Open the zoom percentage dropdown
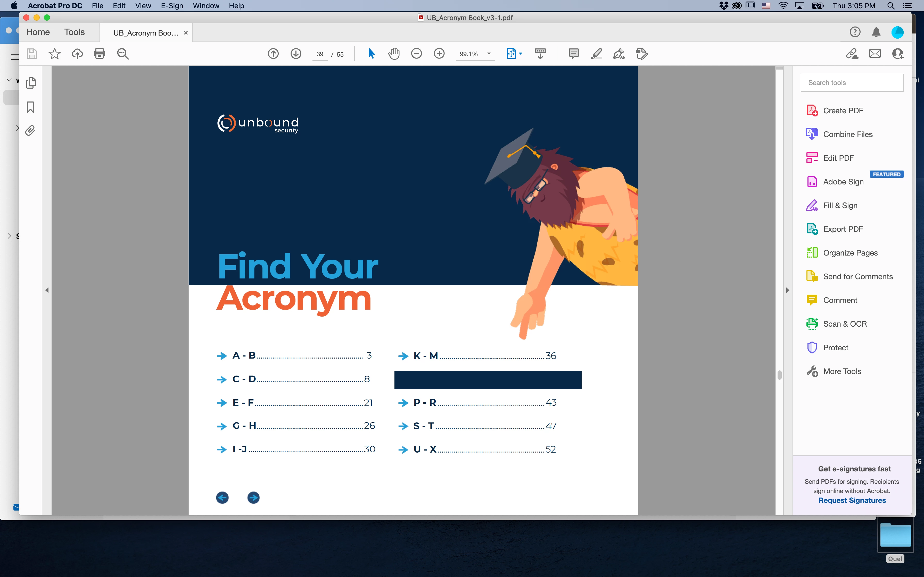The image size is (924, 577). tap(489, 54)
